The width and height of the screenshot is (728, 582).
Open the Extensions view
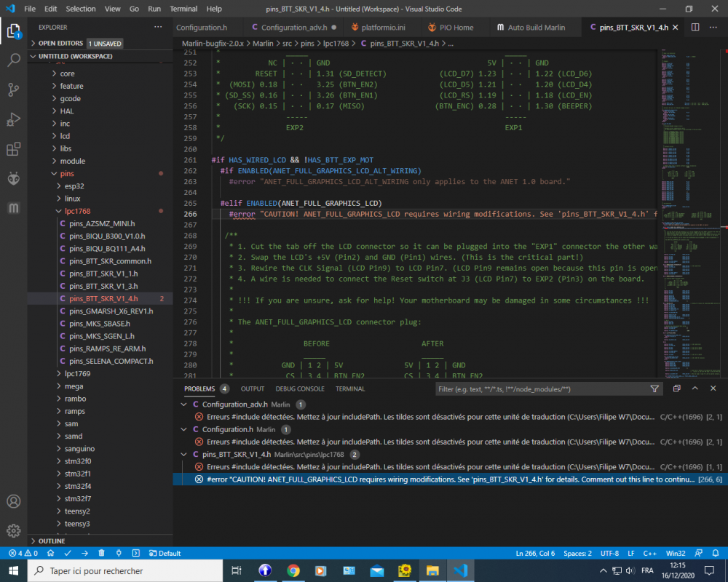pyautogui.click(x=13, y=149)
